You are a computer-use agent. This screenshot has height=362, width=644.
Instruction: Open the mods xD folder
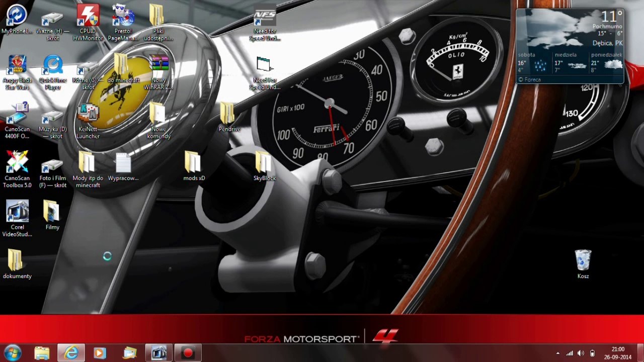pos(194,166)
